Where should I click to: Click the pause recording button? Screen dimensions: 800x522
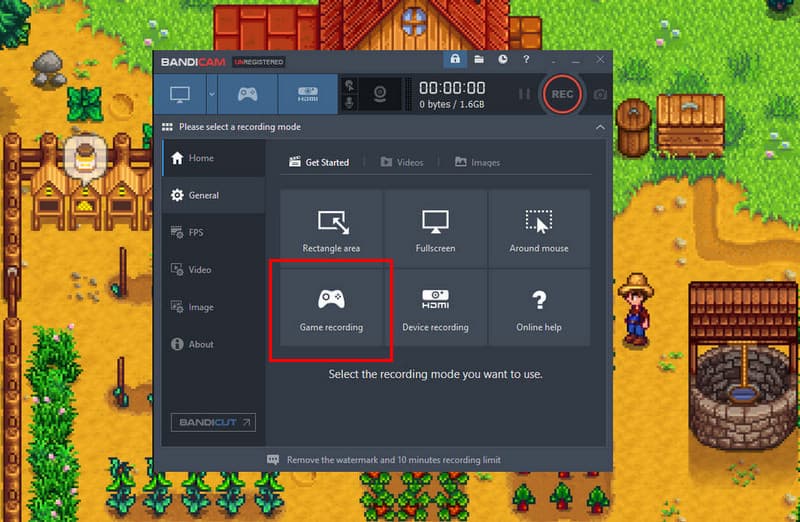tap(524, 94)
